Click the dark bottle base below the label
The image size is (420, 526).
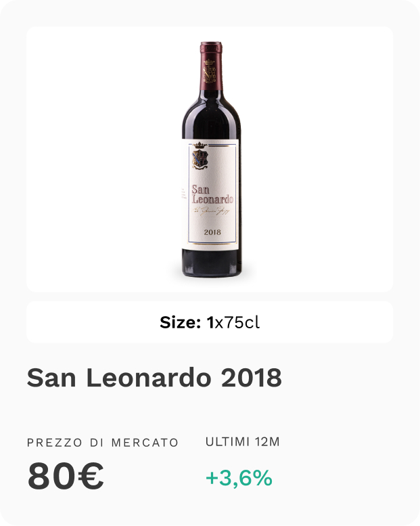pos(211,265)
